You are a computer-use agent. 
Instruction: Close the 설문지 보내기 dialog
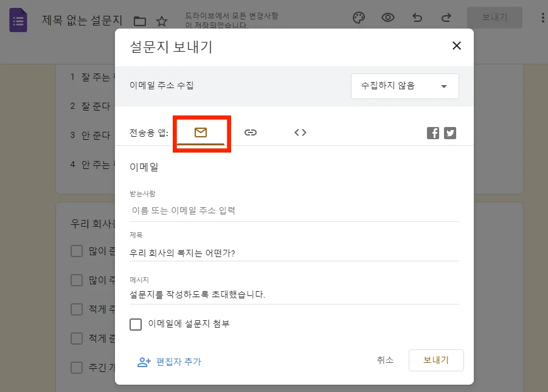[x=456, y=46]
